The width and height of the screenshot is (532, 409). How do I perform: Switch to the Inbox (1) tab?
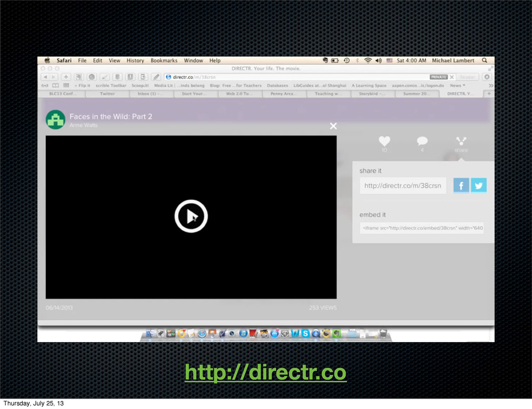151,94
